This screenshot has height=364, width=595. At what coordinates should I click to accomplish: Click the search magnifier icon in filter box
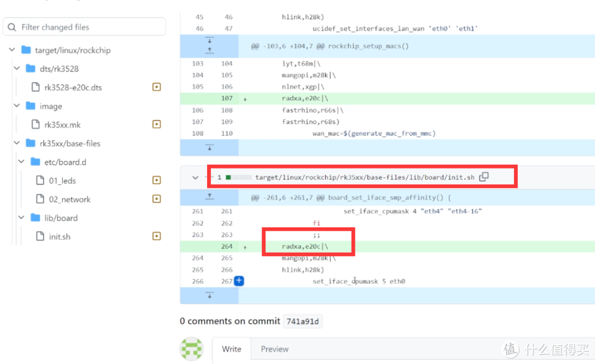(x=12, y=28)
